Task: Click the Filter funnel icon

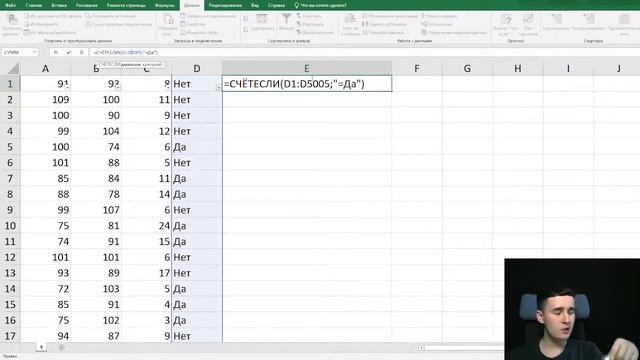Action: pos(286,19)
